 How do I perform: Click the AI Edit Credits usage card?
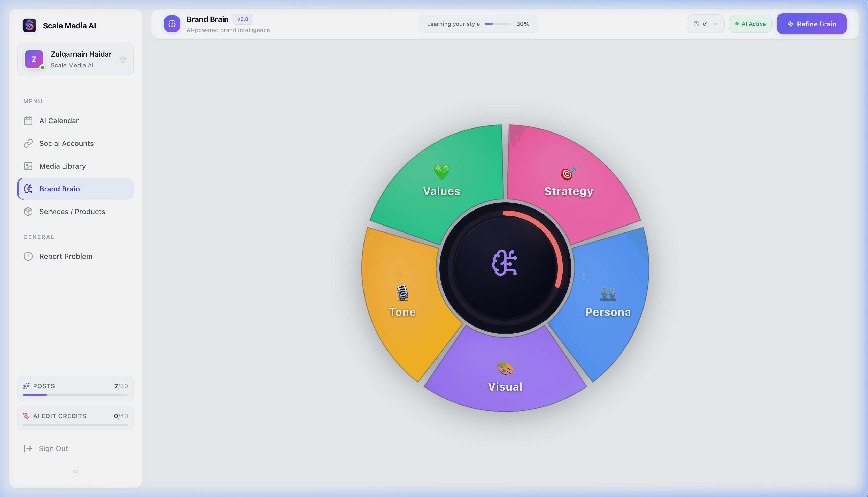75,418
